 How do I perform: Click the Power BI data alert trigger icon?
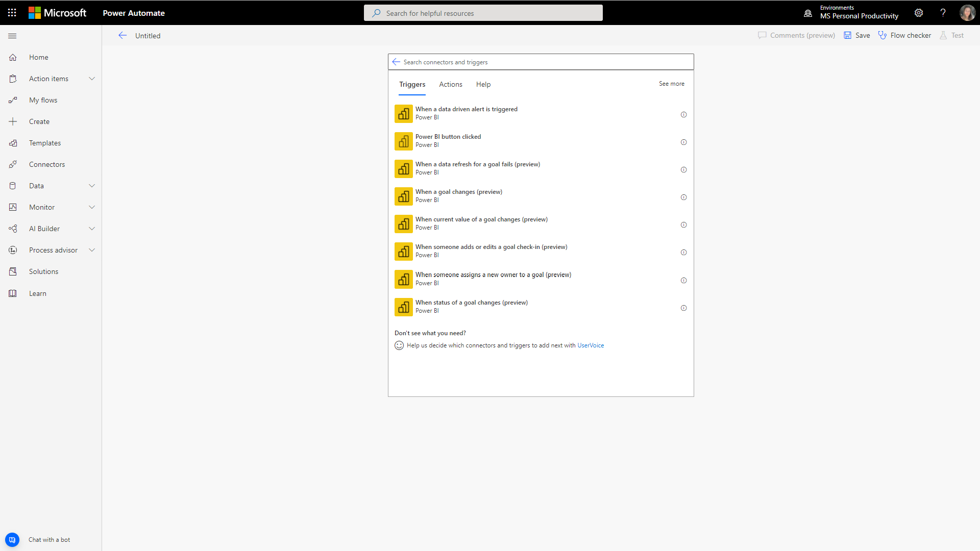pos(403,113)
